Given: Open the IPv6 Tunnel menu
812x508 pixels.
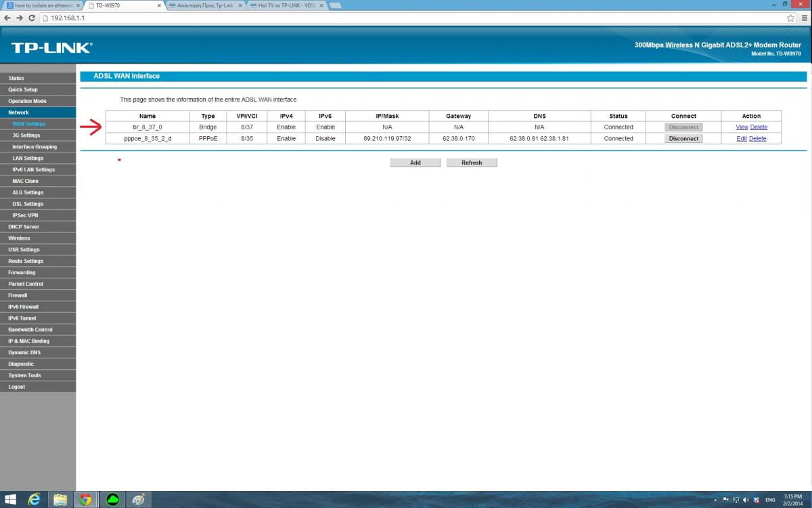Looking at the screenshot, I should (38, 318).
